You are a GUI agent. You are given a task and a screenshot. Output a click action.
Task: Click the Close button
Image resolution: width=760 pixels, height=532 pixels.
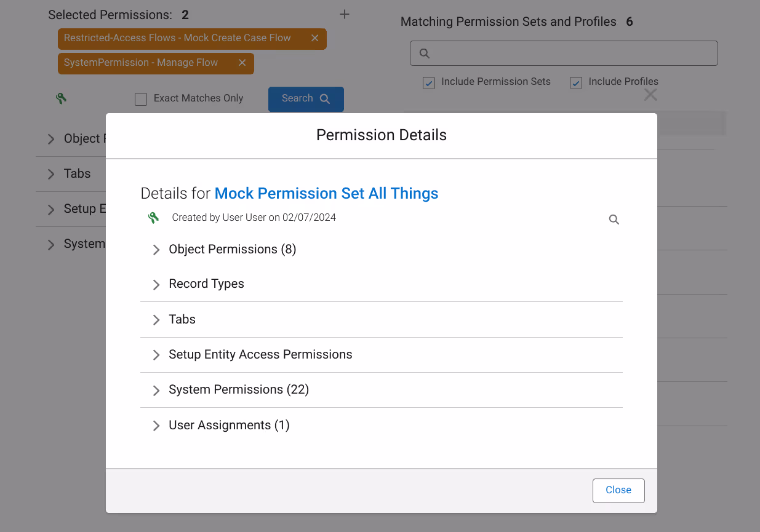618,490
